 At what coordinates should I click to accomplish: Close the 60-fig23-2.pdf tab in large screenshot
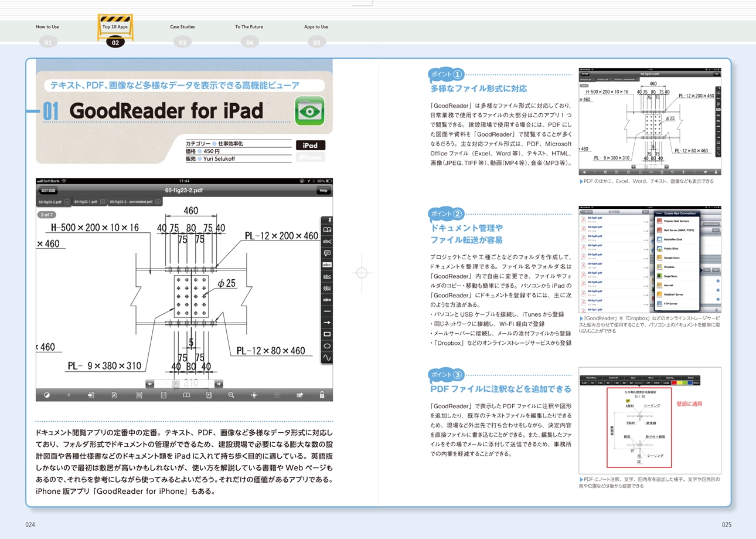pyautogui.click(x=67, y=202)
